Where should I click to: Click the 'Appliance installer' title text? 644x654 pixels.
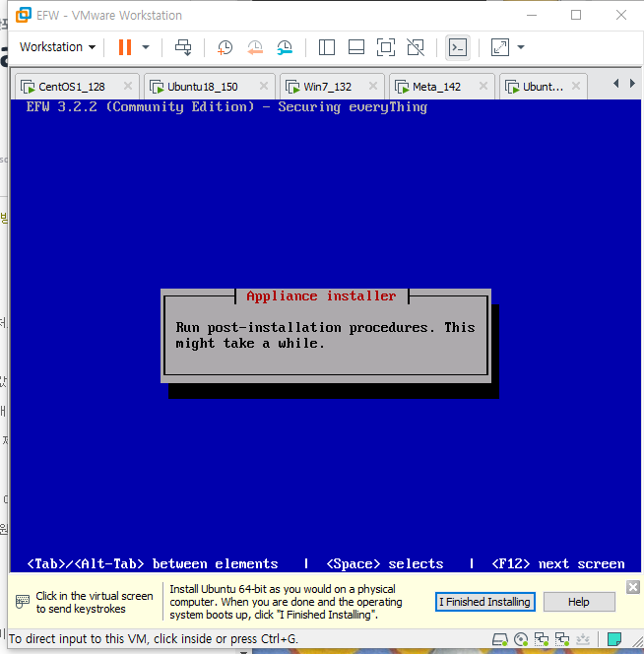coord(321,296)
